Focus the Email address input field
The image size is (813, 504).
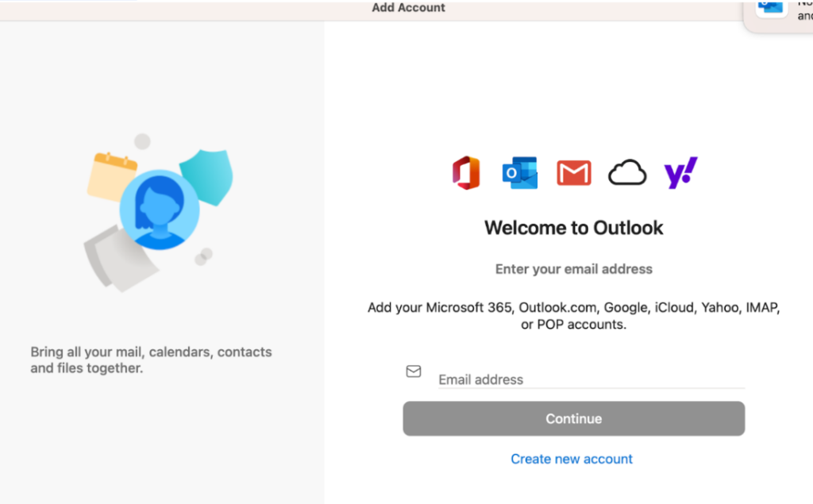click(x=591, y=379)
